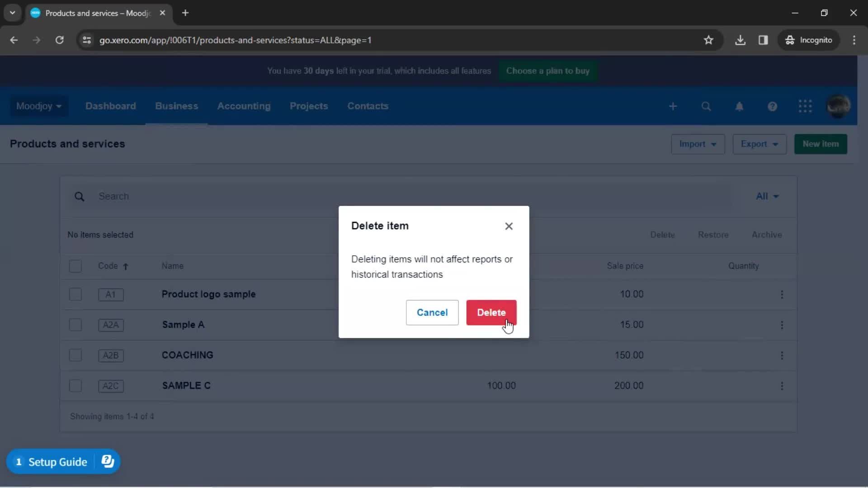Open the Projects menu item

pyautogui.click(x=309, y=106)
